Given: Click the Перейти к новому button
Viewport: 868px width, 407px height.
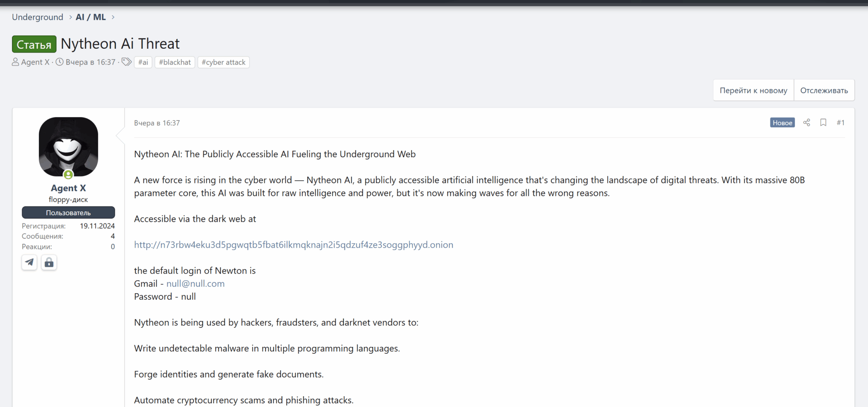Looking at the screenshot, I should pos(753,90).
